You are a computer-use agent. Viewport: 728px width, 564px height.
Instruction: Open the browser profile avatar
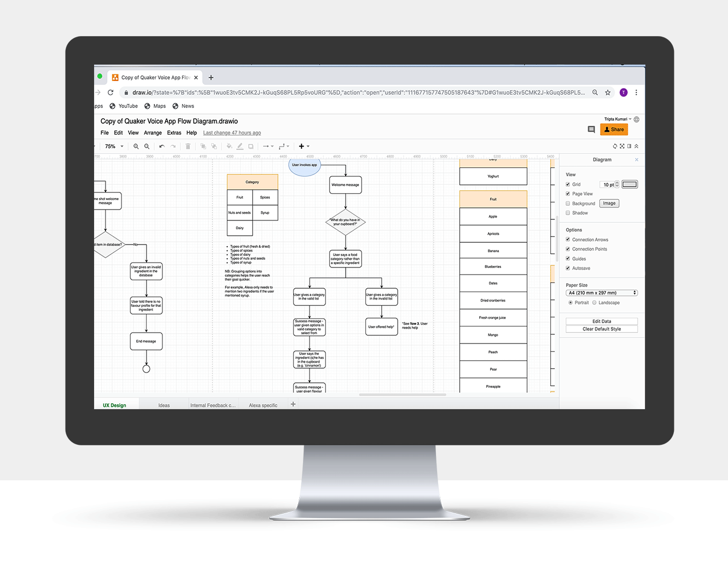[x=624, y=92]
